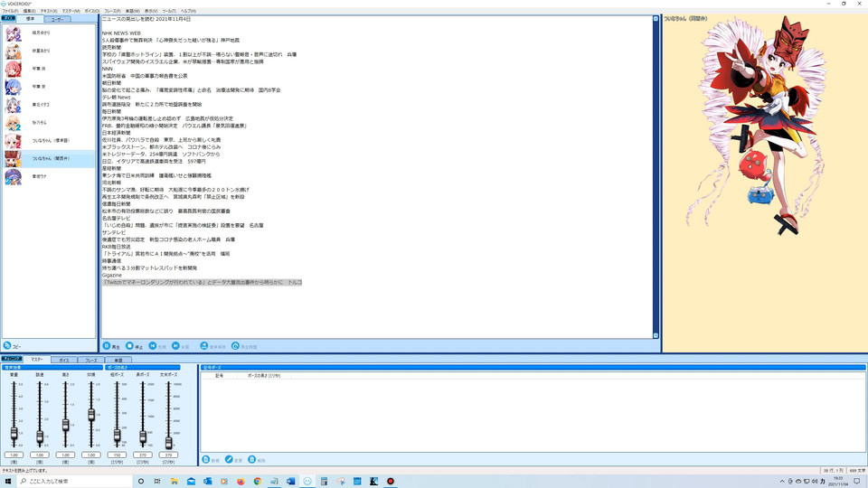Click the 再生 playback icon
Viewport: 868px width, 488px height.
coord(107,346)
